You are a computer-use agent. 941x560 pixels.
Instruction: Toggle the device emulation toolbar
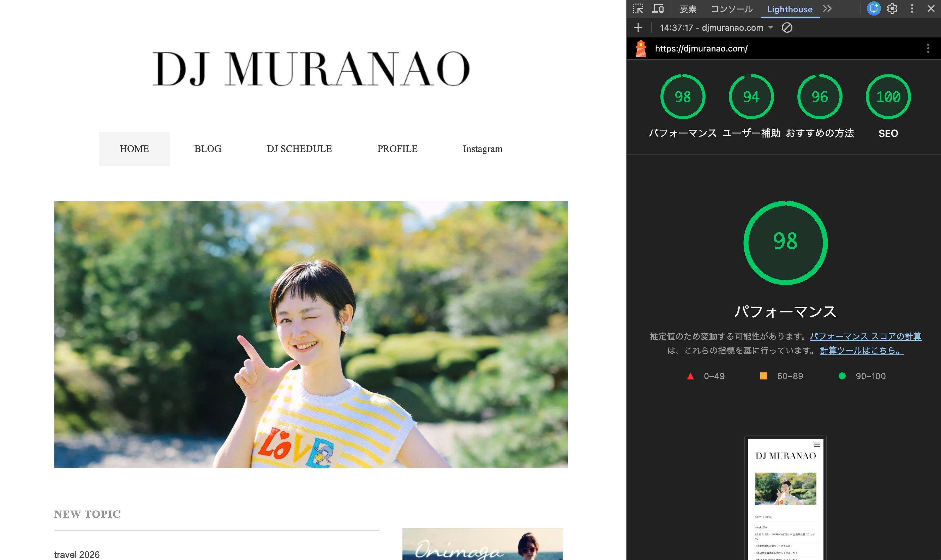click(x=658, y=8)
